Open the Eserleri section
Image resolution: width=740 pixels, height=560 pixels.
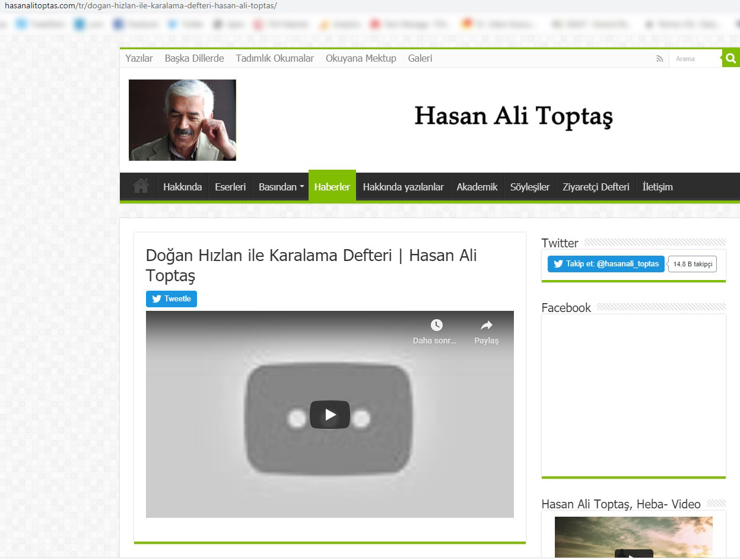coord(230,186)
